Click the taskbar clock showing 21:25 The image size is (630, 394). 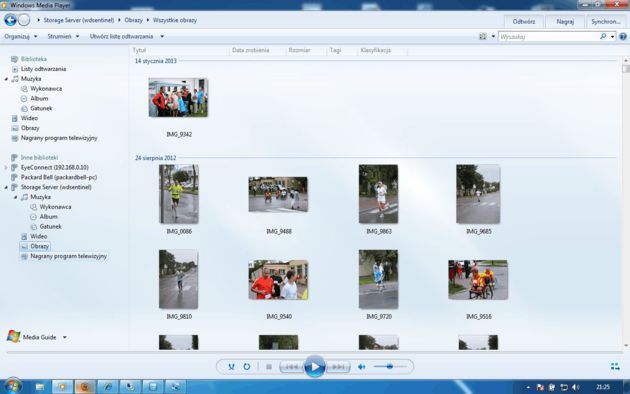603,387
